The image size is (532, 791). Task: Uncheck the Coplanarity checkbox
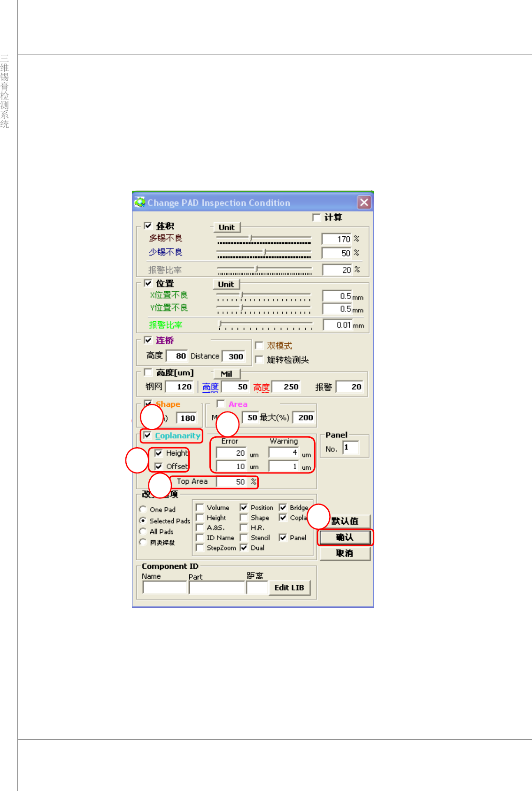pos(147,435)
